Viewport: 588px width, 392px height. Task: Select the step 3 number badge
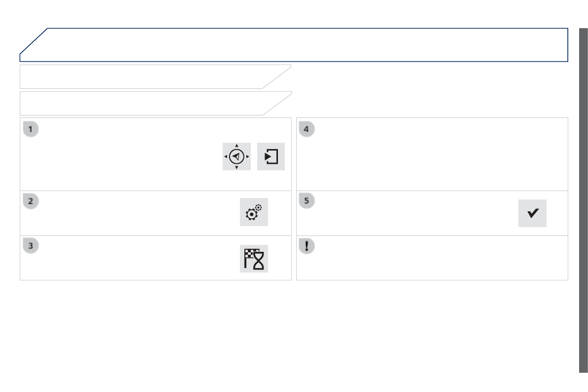pyautogui.click(x=31, y=246)
